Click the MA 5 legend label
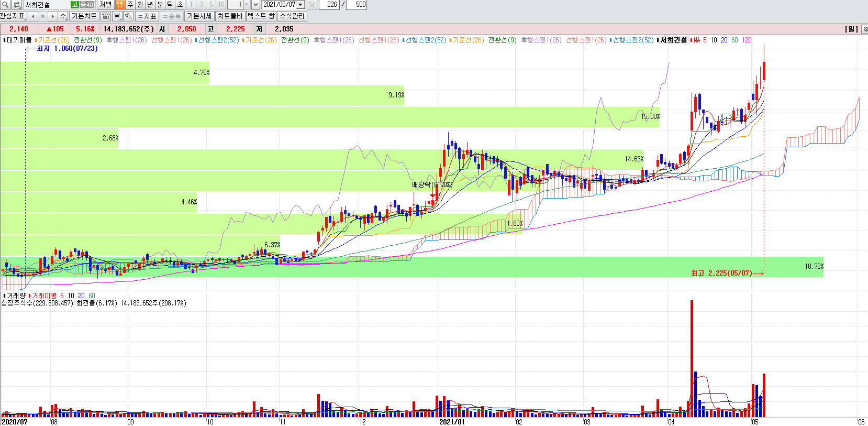The image size is (868, 426). 700,40
